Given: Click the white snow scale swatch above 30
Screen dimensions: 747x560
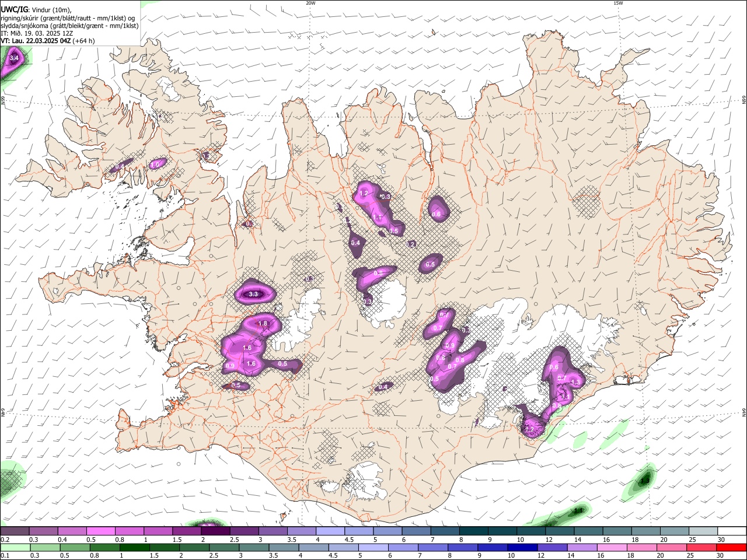Looking at the screenshot, I should click(x=732, y=531).
